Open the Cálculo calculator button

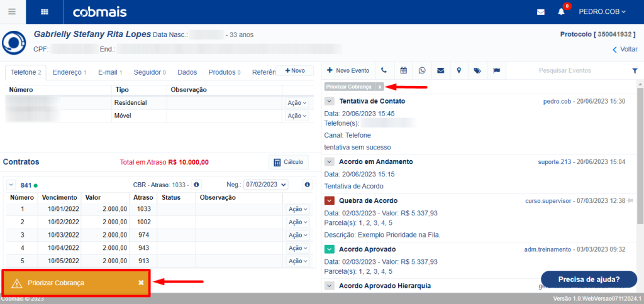pyautogui.click(x=289, y=162)
